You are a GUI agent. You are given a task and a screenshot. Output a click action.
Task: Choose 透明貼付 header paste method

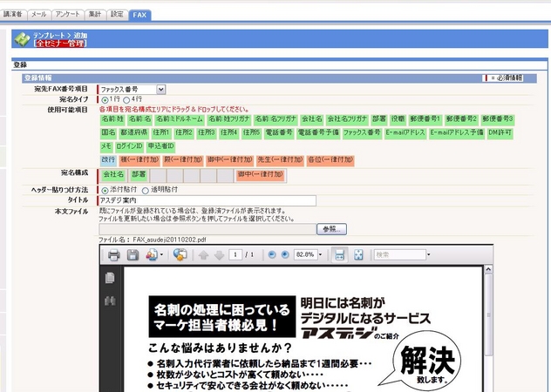pos(145,191)
